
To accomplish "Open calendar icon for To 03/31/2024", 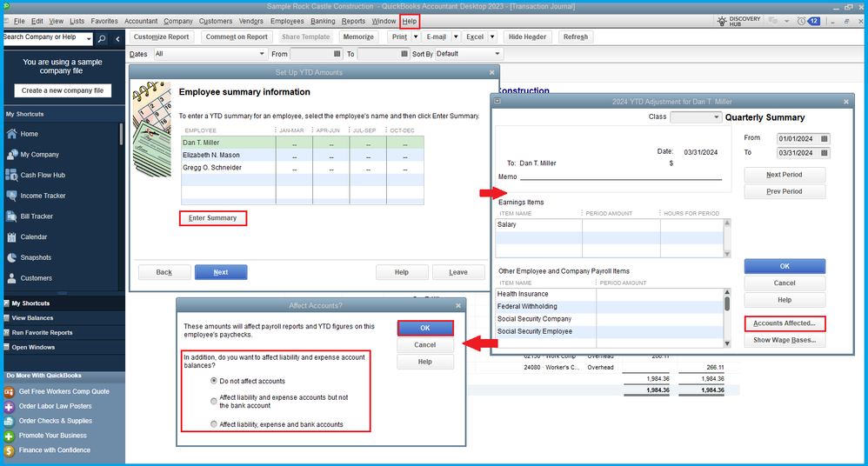I will pos(825,153).
